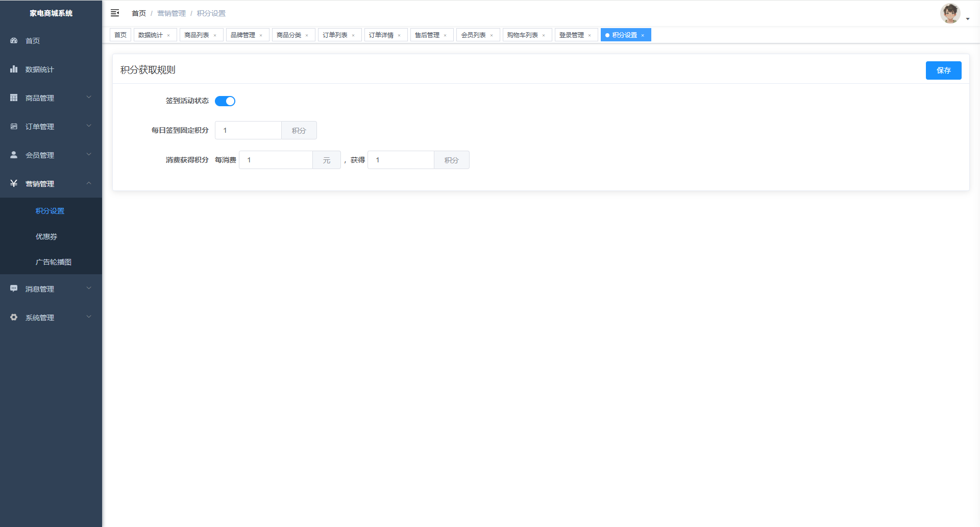Viewport: 980px width, 527px height.
Task: Click the gear icon for 系统管理
Action: tap(14, 317)
